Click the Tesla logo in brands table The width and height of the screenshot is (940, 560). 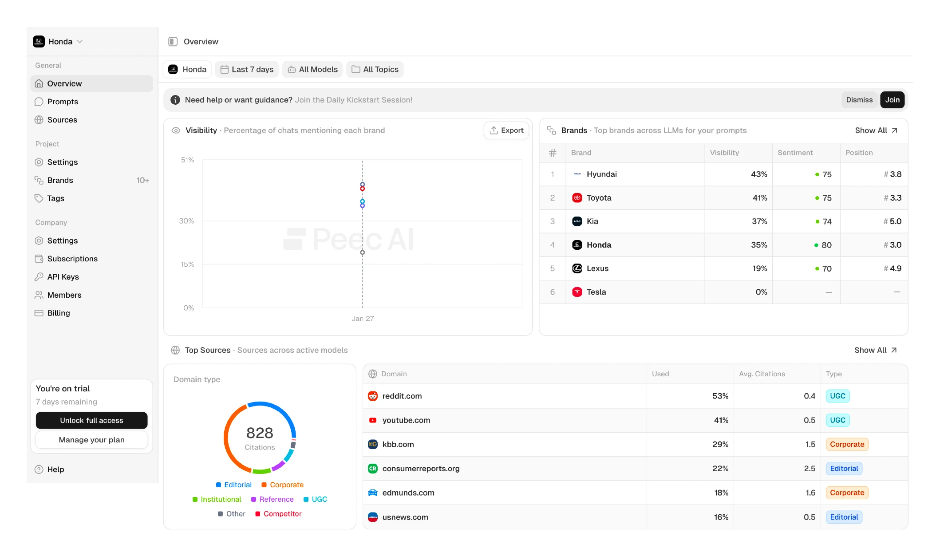pos(577,292)
